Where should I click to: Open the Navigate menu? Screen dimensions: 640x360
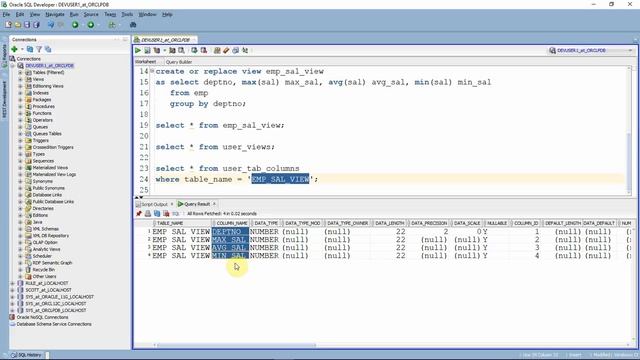pyautogui.click(x=55, y=14)
